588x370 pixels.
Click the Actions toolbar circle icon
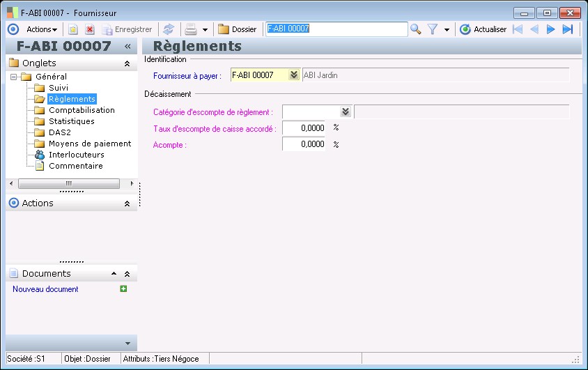click(13, 29)
